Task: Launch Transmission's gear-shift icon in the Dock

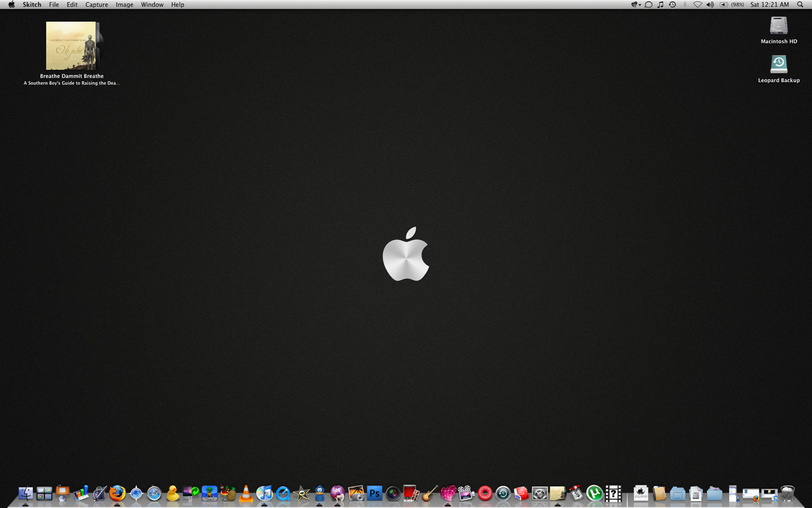Action: (576, 493)
